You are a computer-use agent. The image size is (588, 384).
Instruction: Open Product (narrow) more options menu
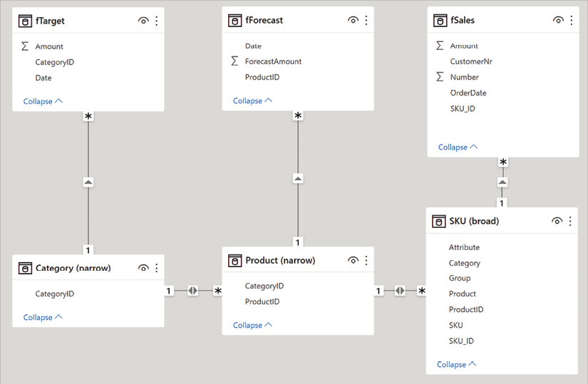366,260
